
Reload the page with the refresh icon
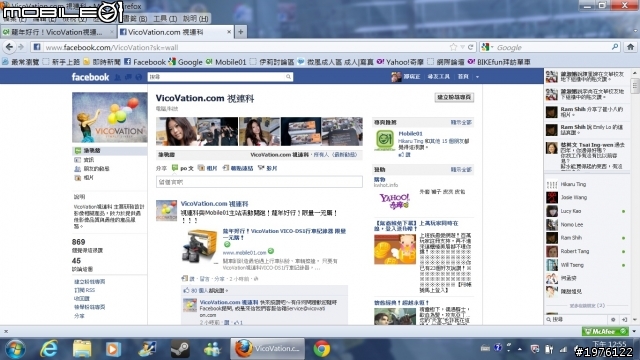tap(471, 47)
